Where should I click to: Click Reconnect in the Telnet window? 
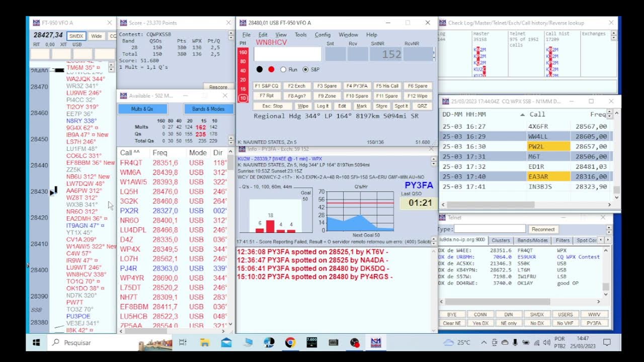point(543,229)
